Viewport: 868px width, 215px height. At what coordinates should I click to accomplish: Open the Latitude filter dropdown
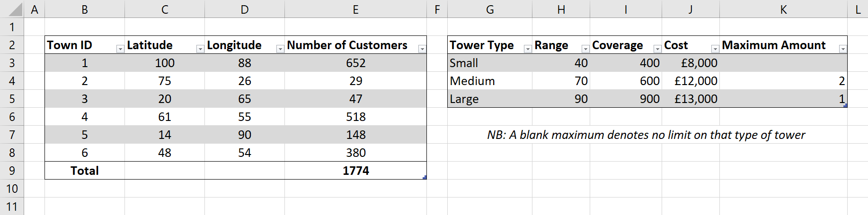[200, 49]
